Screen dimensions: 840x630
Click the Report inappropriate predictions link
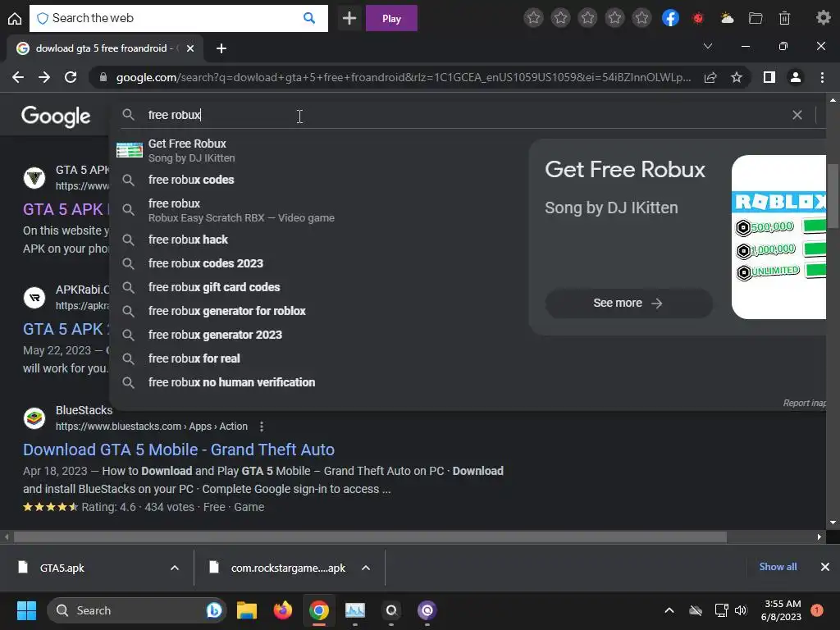tap(804, 403)
